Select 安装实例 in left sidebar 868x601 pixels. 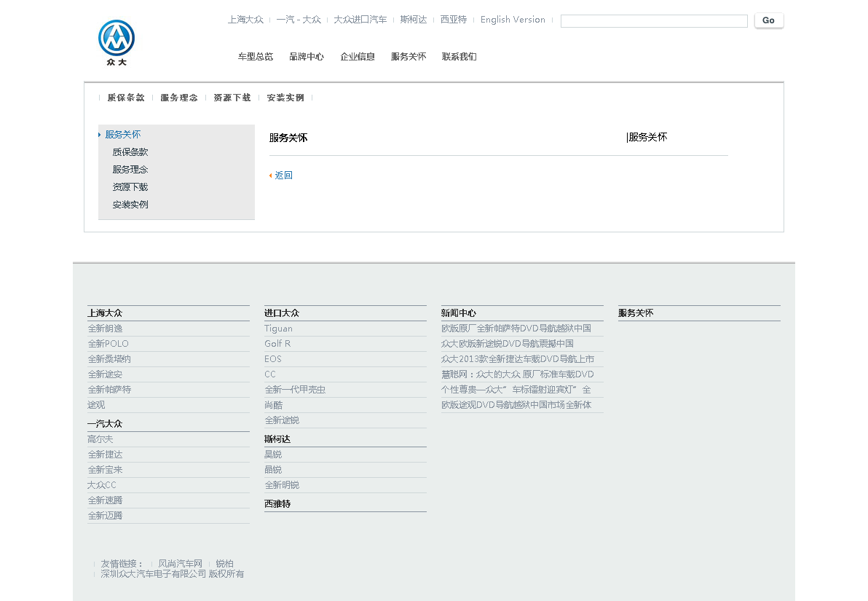click(130, 205)
